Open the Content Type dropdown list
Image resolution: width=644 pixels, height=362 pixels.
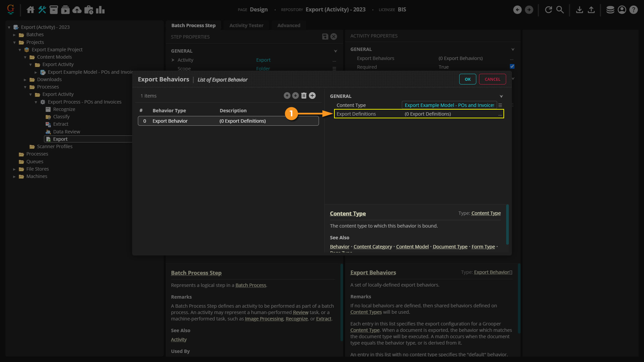click(500, 105)
